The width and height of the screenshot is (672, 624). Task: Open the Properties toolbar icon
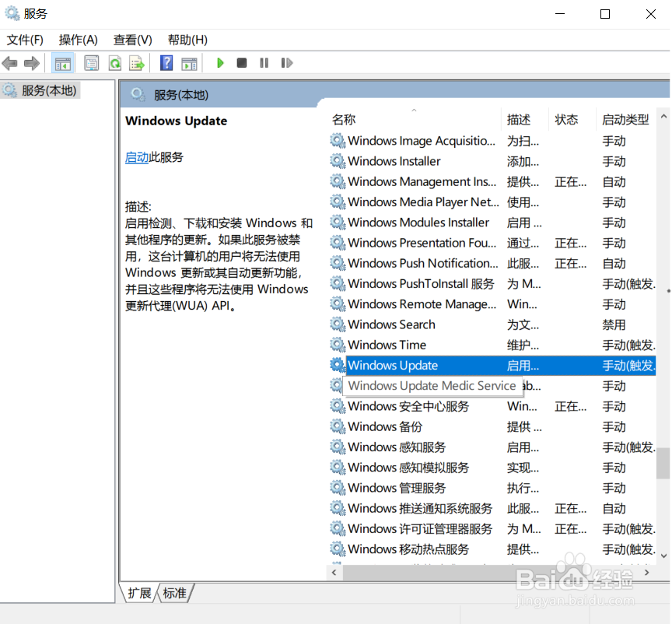[x=91, y=64]
